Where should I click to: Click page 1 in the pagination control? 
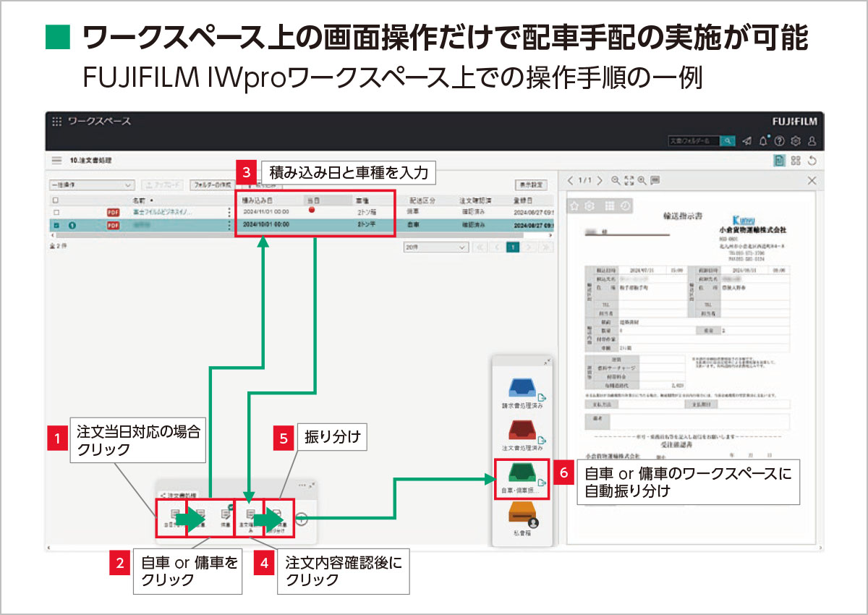click(513, 248)
